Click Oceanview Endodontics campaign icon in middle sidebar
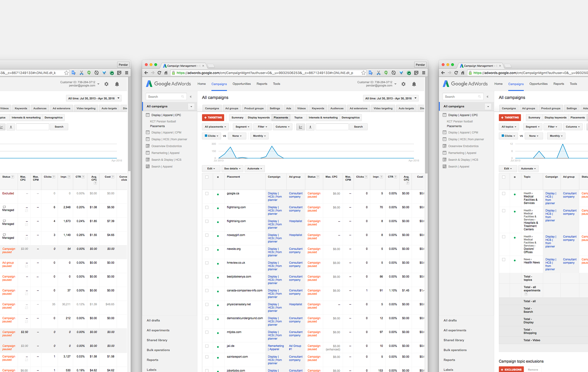Image resolution: width=588 pixels, height=372 pixels. click(148, 146)
